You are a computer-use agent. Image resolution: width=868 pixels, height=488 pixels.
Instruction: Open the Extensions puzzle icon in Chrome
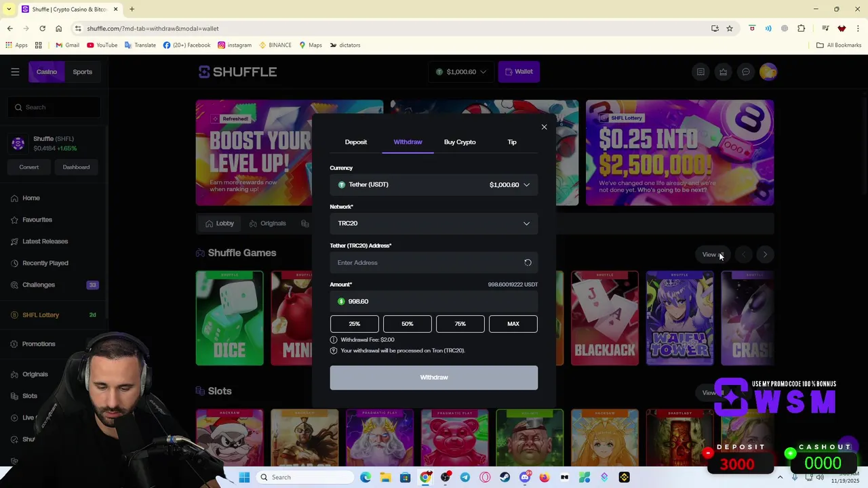tap(802, 28)
